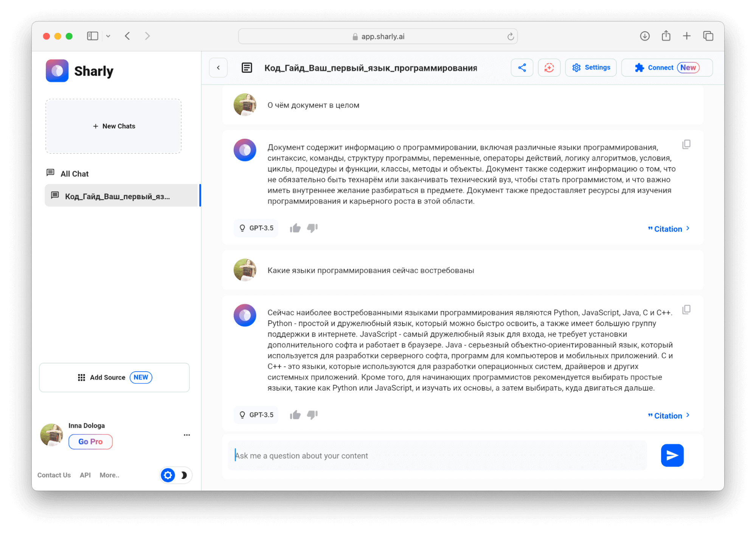Screen dimensions: 756x533
Task: Thumbs up the first AI response
Action: coord(295,228)
